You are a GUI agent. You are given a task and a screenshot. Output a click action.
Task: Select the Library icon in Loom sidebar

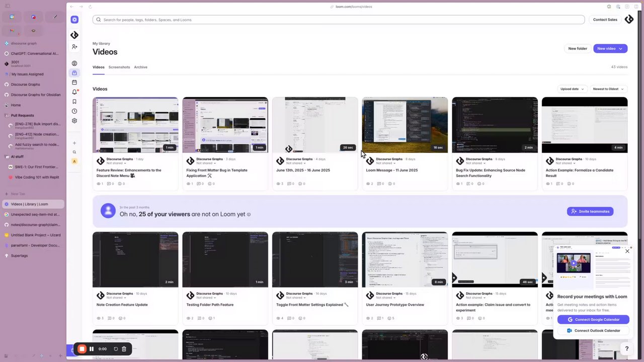[x=74, y=73]
